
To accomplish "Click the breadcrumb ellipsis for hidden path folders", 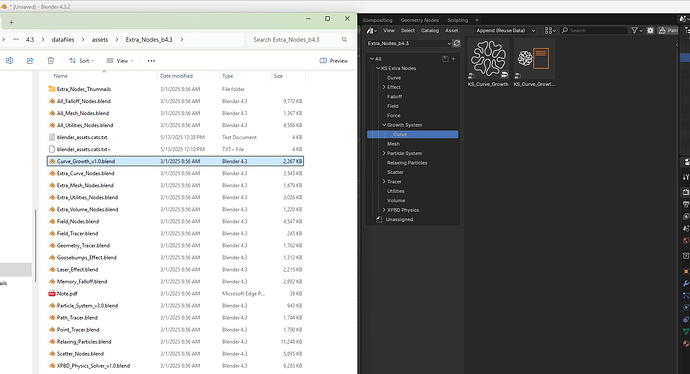I will tap(16, 39).
